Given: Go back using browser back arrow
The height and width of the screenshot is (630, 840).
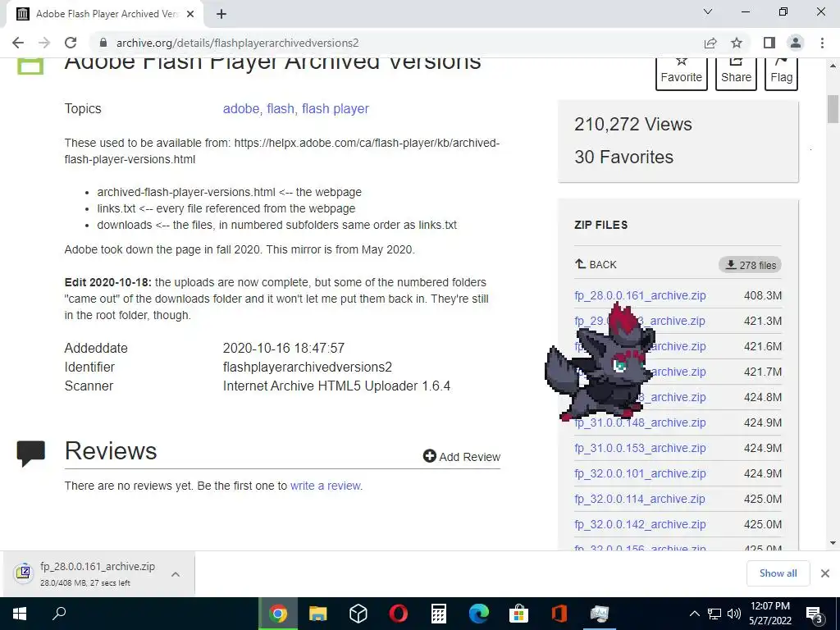Looking at the screenshot, I should 18,43.
